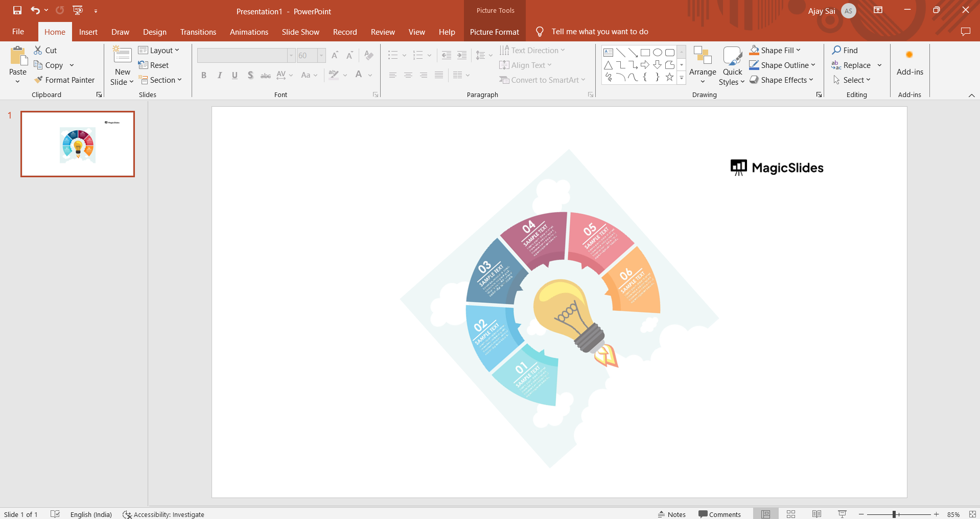Start Slide Show from status bar icon
Screen dimensions: 980x519
coord(842,514)
